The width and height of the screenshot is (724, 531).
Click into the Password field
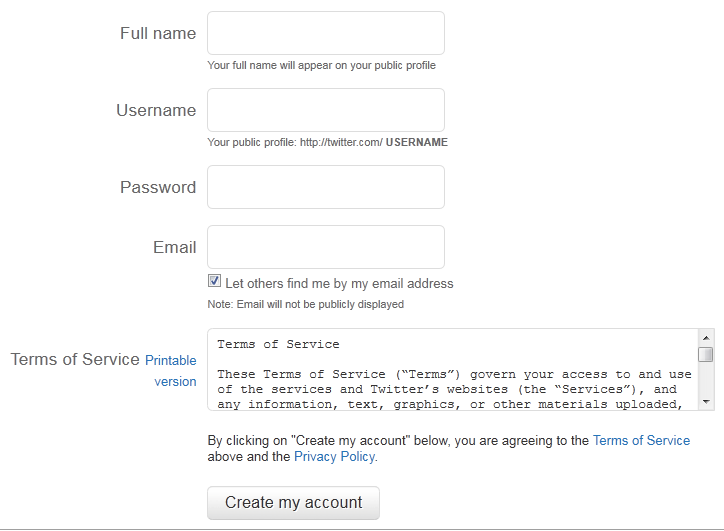(325, 187)
